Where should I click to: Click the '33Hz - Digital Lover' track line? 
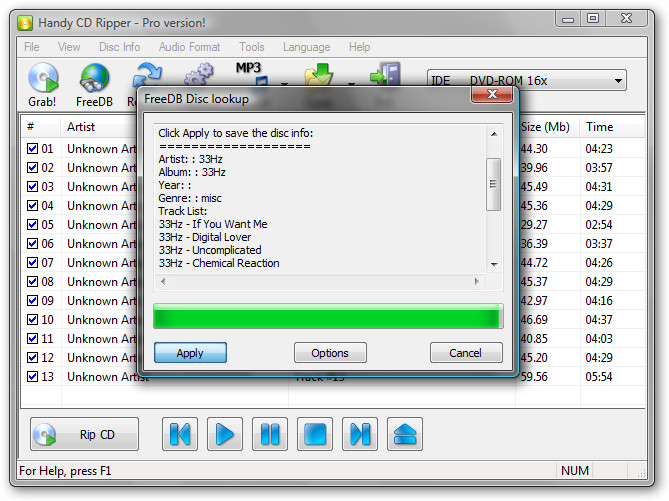coord(205,237)
